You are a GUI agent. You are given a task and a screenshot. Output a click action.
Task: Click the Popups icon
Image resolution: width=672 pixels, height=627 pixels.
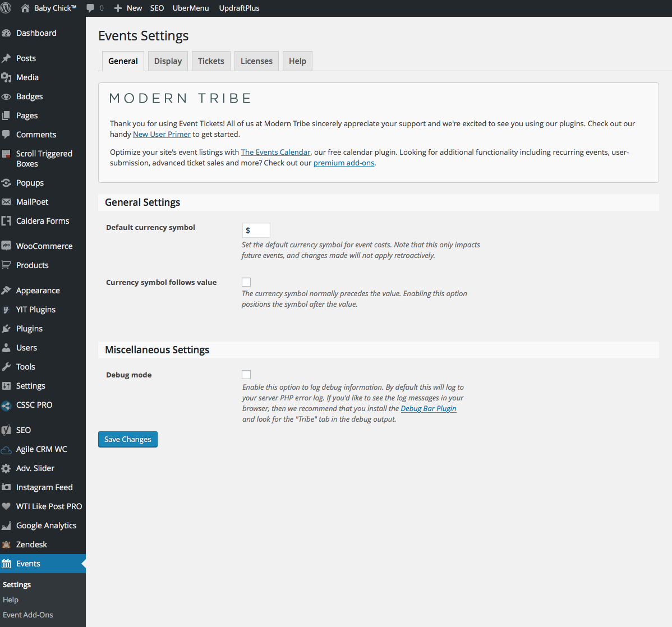(6, 183)
